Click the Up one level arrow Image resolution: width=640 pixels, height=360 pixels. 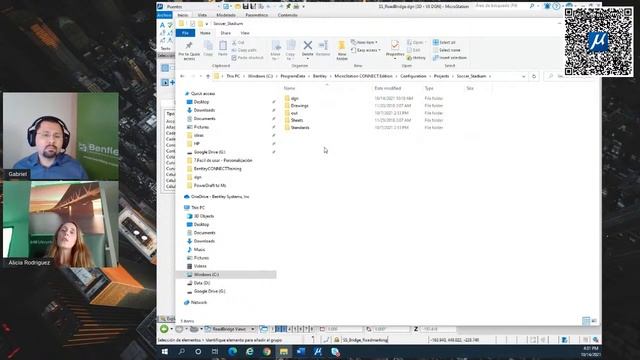(x=208, y=76)
